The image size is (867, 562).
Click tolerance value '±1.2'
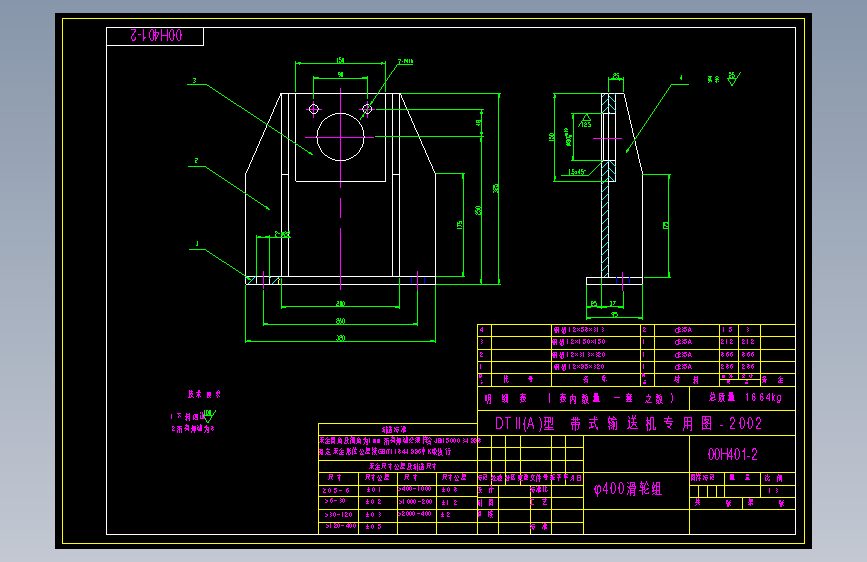pyautogui.click(x=450, y=502)
